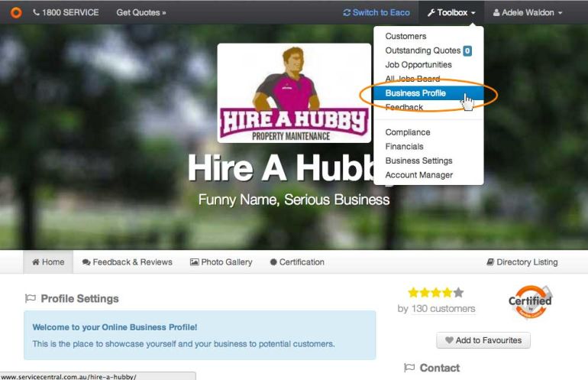
Task: Open the Photo Gallery tab
Action: [221, 262]
